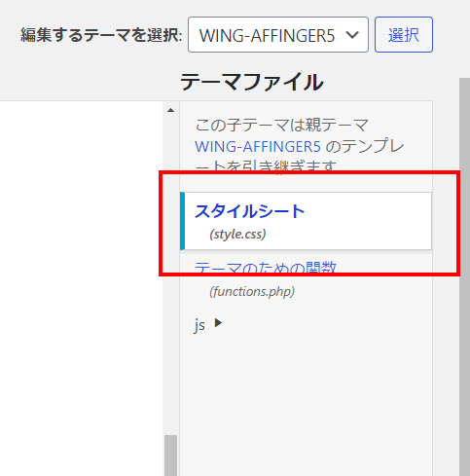Click the code editor scrollbar thumb
The height and width of the screenshot is (476, 470).
[170, 456]
